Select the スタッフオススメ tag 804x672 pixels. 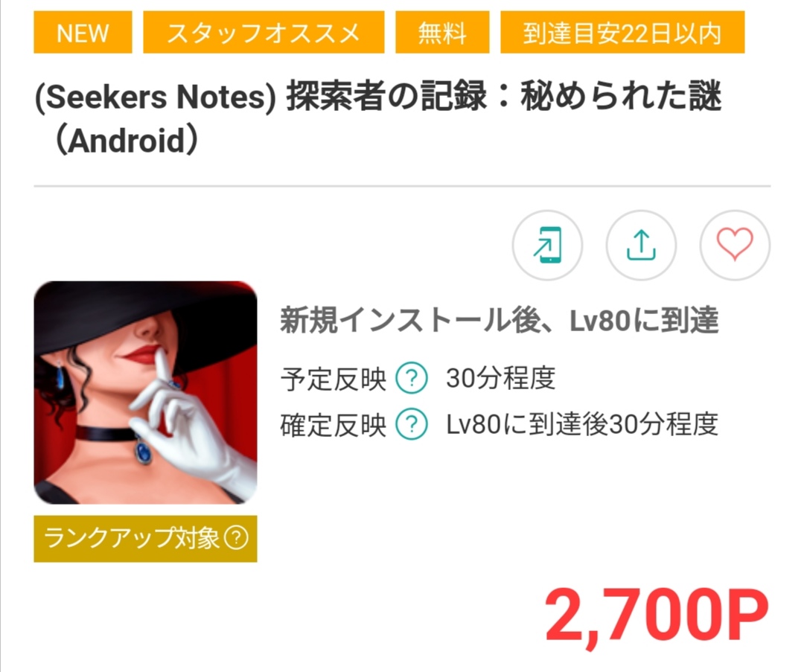point(264,32)
